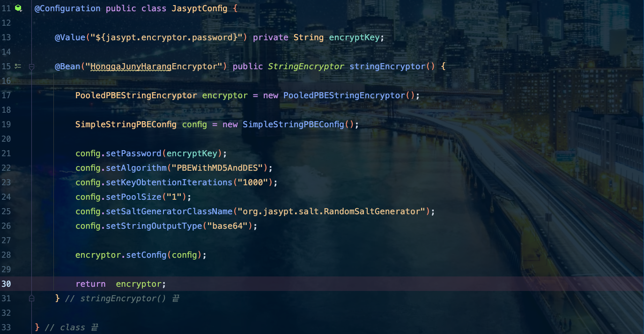Click line number 11 in the gutter
644x334 pixels.
pyautogui.click(x=6, y=8)
